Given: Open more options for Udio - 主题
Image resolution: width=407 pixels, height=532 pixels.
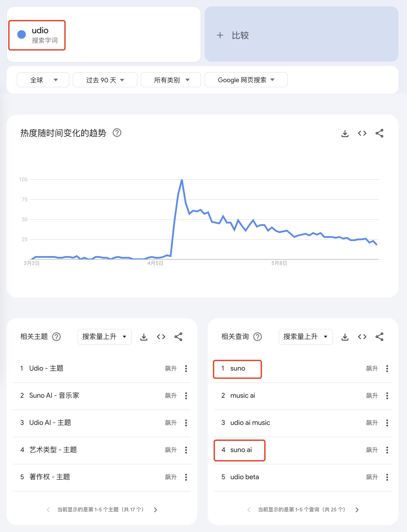Looking at the screenshot, I should coord(186,369).
